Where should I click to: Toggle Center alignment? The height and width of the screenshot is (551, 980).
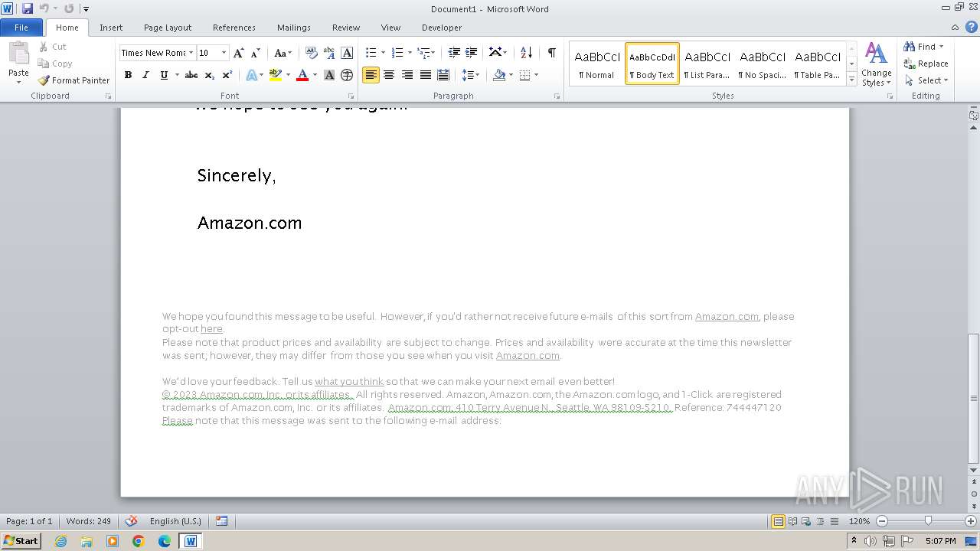click(389, 75)
